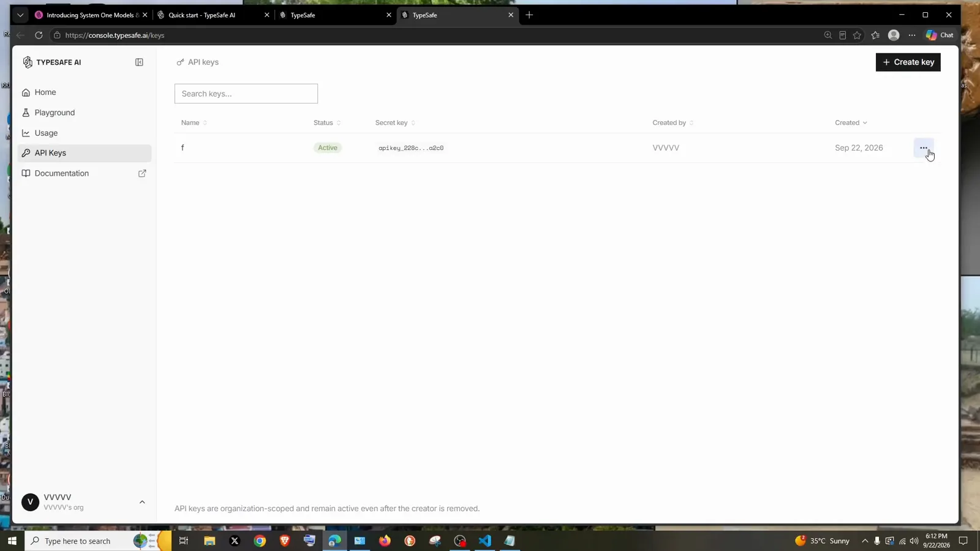This screenshot has width=980, height=551.
Task: Click key name f in the table
Action: [183, 148]
